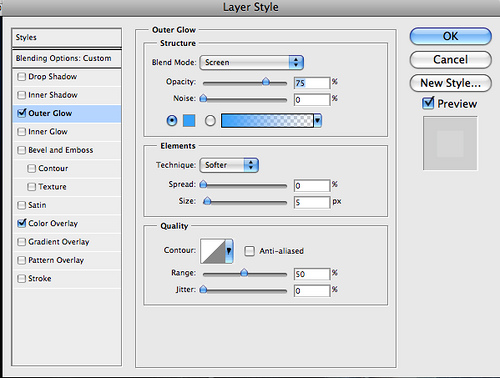Enable the Stroke checkbox
Image resolution: width=500 pixels, height=378 pixels.
coord(21,278)
